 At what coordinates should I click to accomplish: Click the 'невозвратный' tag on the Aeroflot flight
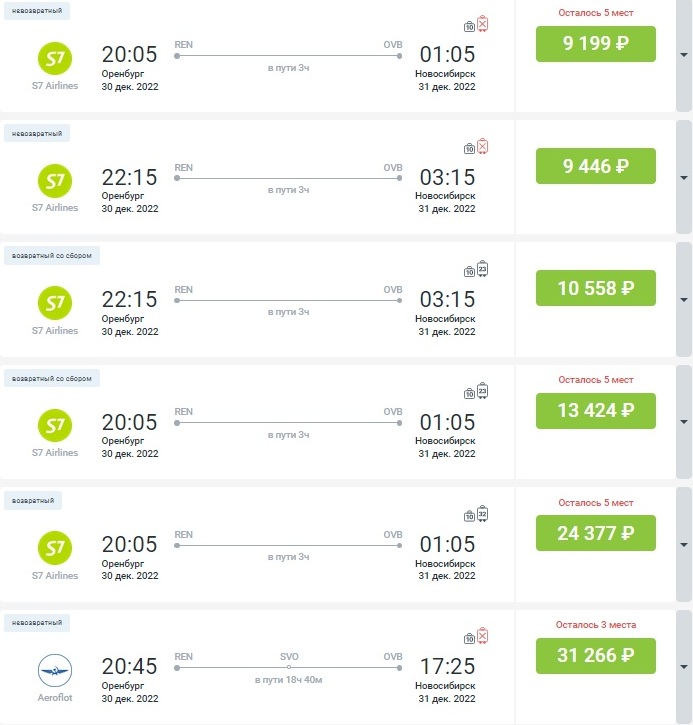coord(37,623)
